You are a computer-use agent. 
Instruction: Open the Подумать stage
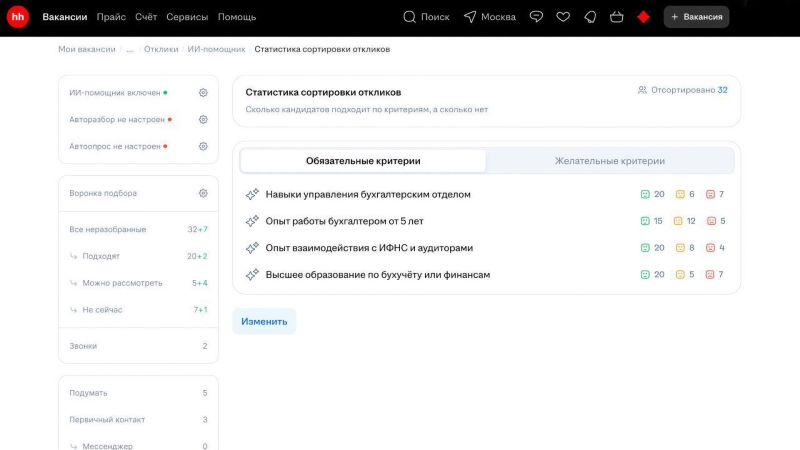138,393
